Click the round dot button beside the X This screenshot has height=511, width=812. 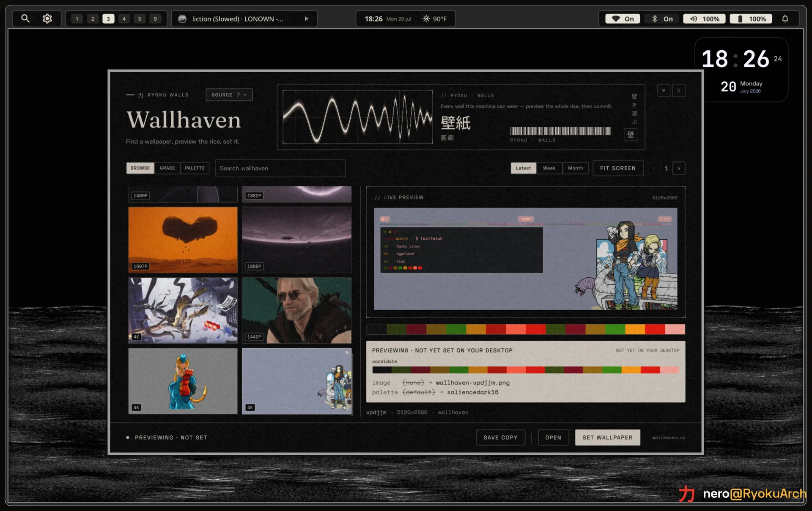point(664,90)
